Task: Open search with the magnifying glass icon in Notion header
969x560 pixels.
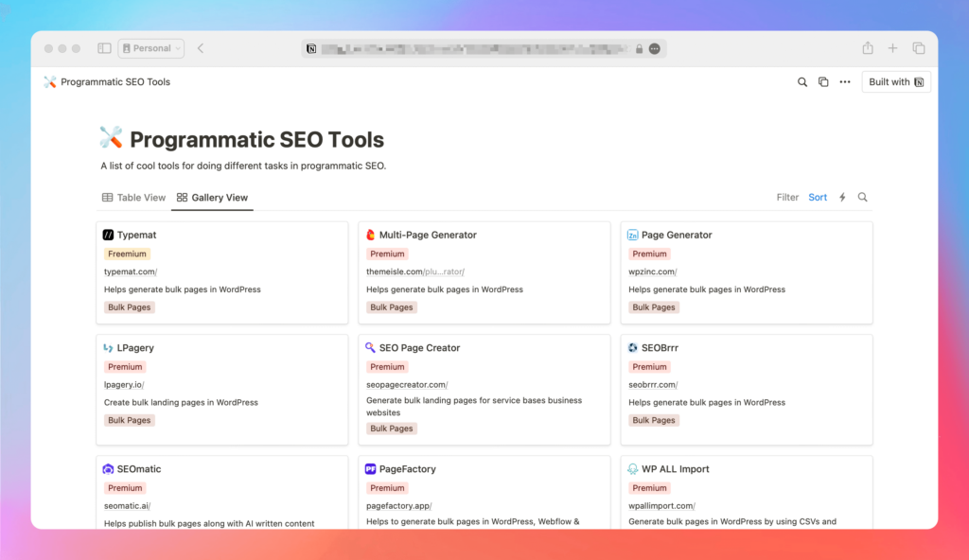Action: pos(802,81)
